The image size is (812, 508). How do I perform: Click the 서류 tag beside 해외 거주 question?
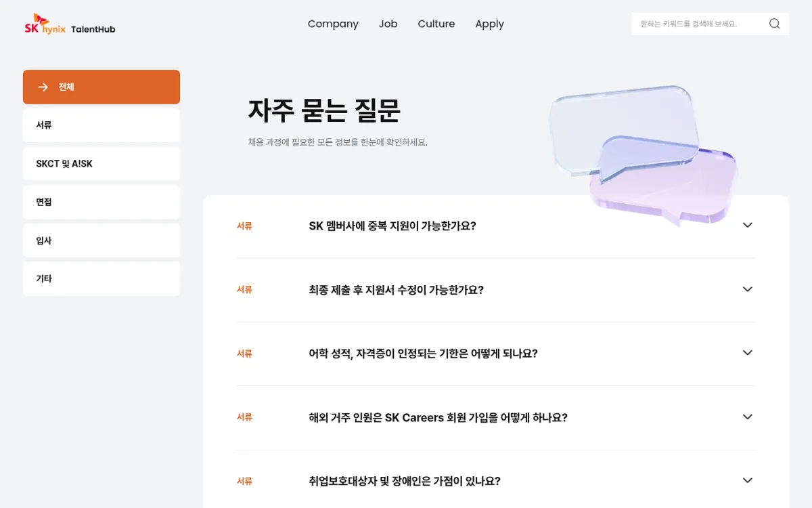[244, 417]
